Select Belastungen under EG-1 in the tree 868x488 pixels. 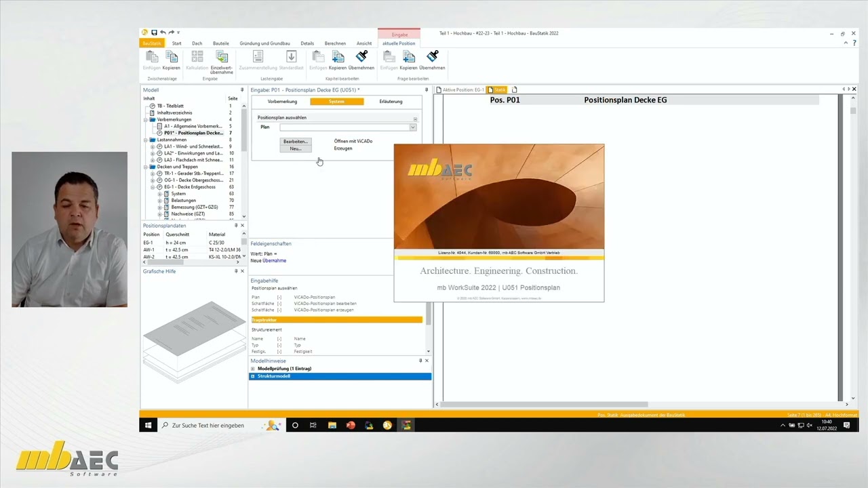tap(184, 201)
